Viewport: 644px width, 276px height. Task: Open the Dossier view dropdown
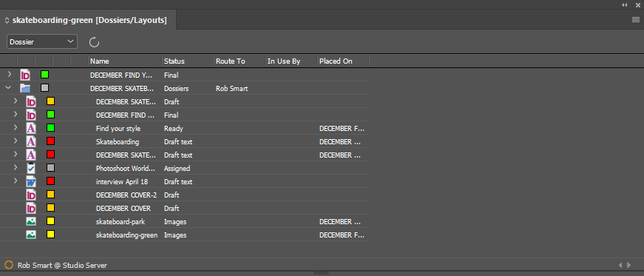tap(42, 41)
